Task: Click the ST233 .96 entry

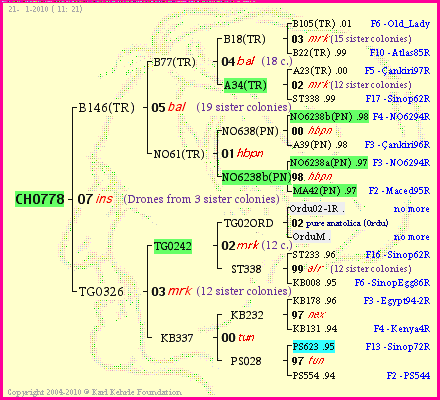Action: point(314,255)
